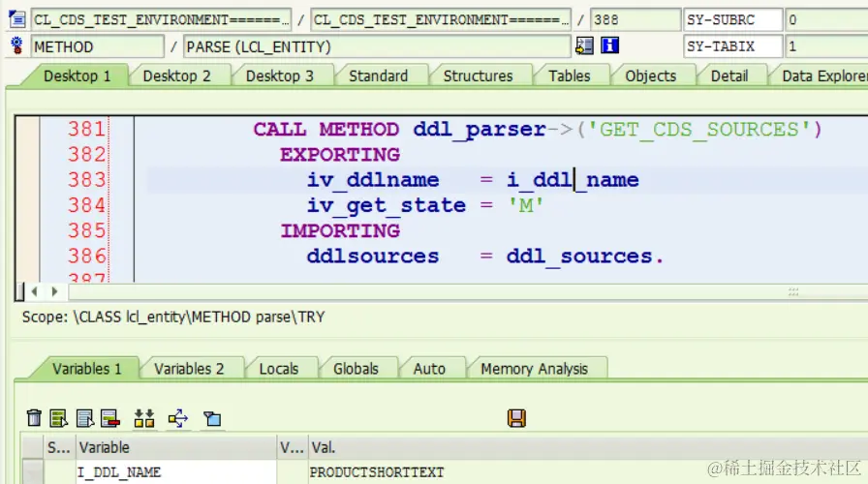The height and width of the screenshot is (484, 868).
Task: Click the gear icon beside the METHOD field
Action: click(17, 45)
